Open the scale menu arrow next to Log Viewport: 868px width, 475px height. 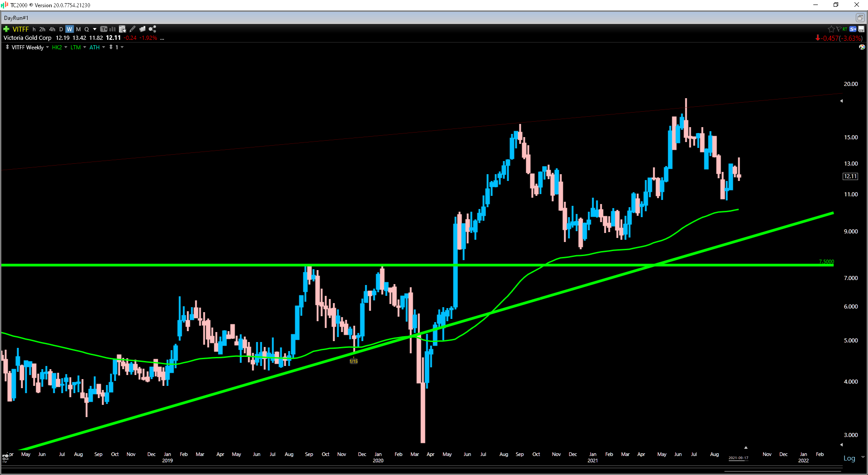point(863,457)
